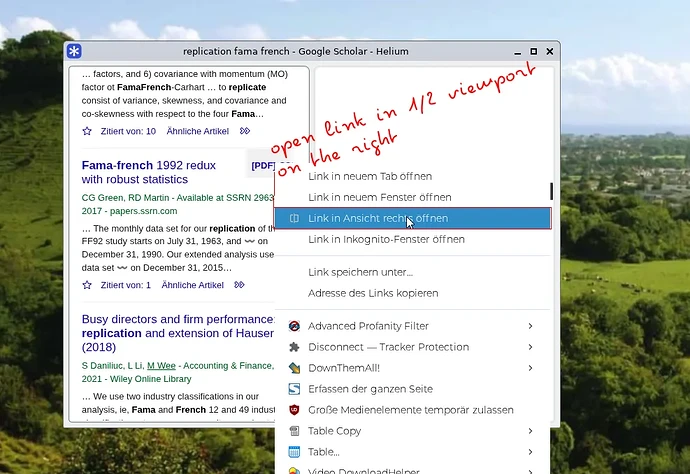Open the [PDF] link for Fama-french redux
The width and height of the screenshot is (690, 474).
pyautogui.click(x=263, y=165)
